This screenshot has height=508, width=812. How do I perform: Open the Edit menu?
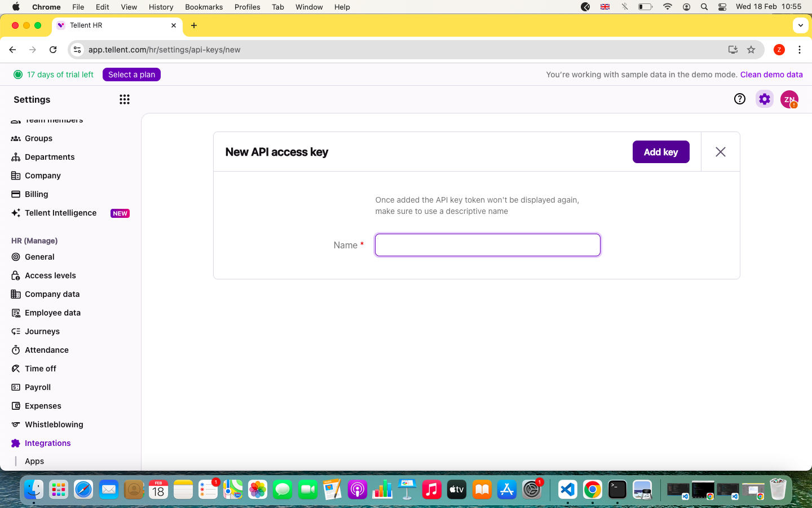[103, 7]
